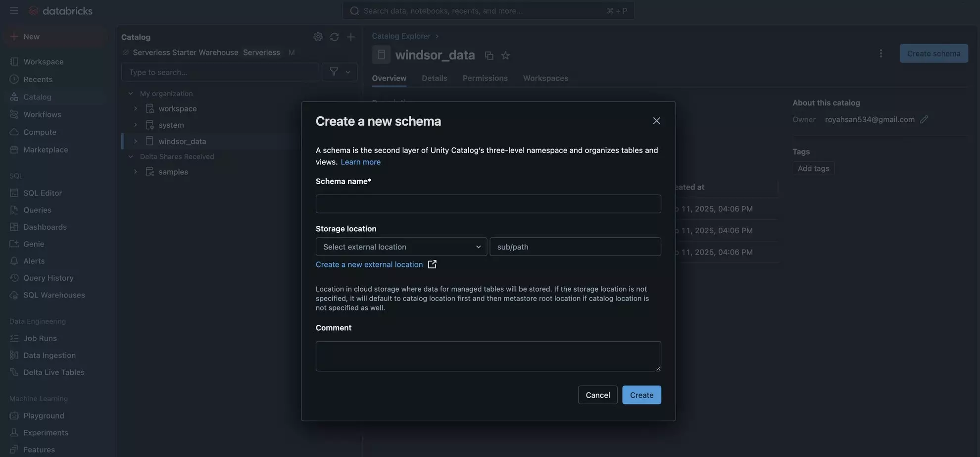
Task: Switch to the Overview tab
Action: [x=389, y=78]
